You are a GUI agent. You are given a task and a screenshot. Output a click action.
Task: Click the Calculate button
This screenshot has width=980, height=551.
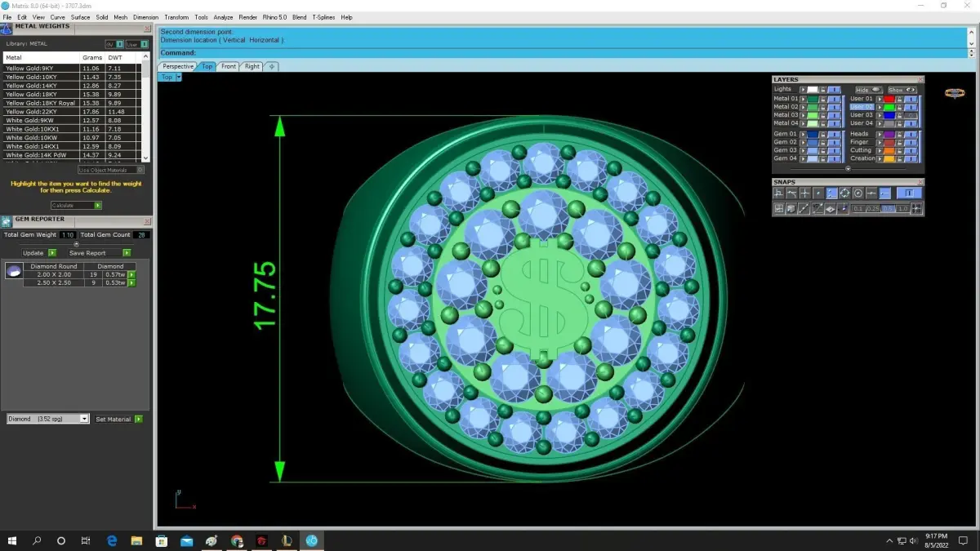tap(76, 206)
